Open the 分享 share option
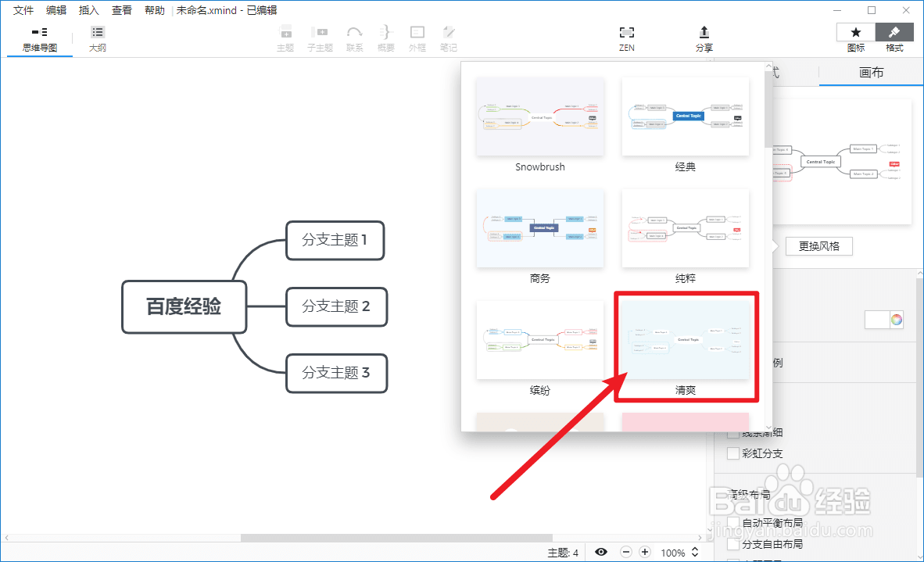This screenshot has height=562, width=924. [x=704, y=39]
